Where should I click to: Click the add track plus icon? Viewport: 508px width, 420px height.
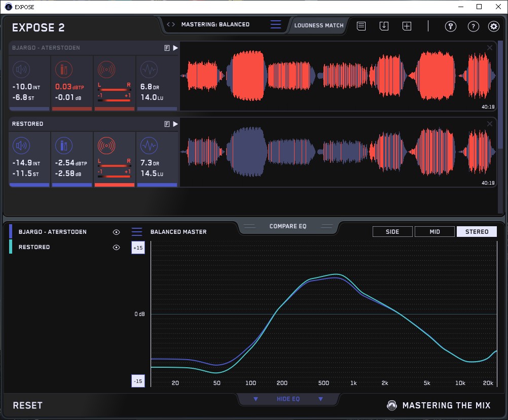(407, 26)
